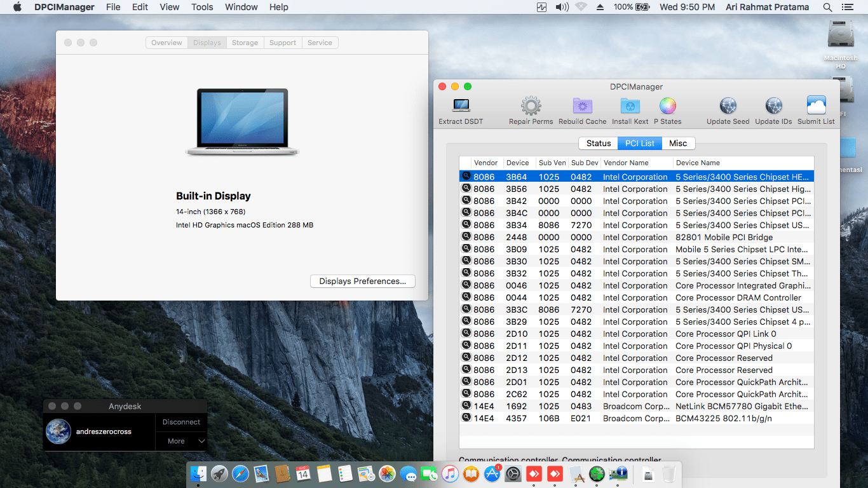Open the P States tool
Viewport: 868px width, 488px height.
(667, 105)
